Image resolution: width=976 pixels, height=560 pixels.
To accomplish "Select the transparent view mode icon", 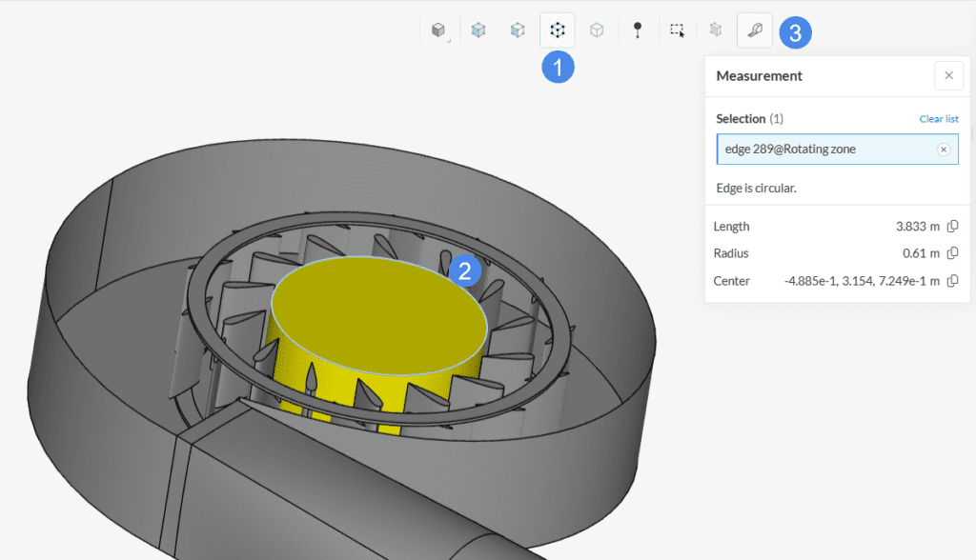I will (x=478, y=30).
